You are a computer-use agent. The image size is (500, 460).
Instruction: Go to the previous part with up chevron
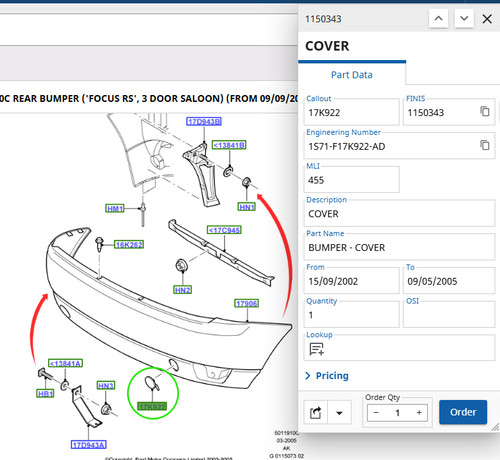coord(438,19)
